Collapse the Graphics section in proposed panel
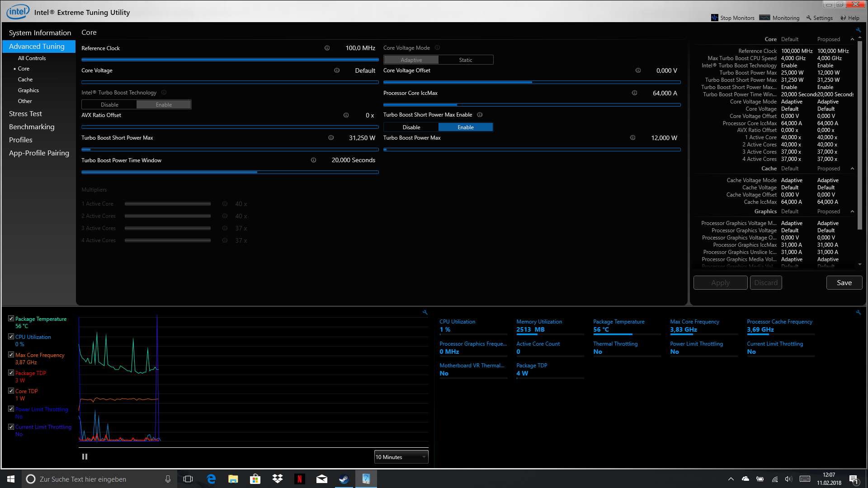 (x=852, y=211)
